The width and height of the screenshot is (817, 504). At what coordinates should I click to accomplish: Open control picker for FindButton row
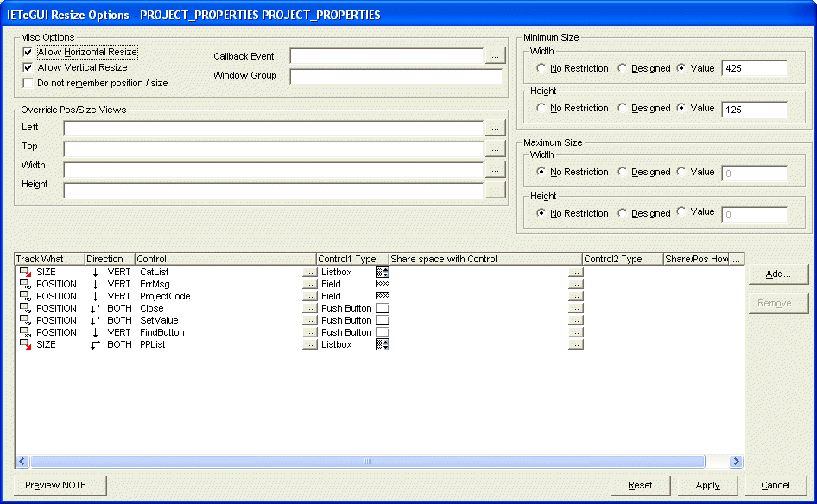tap(309, 332)
